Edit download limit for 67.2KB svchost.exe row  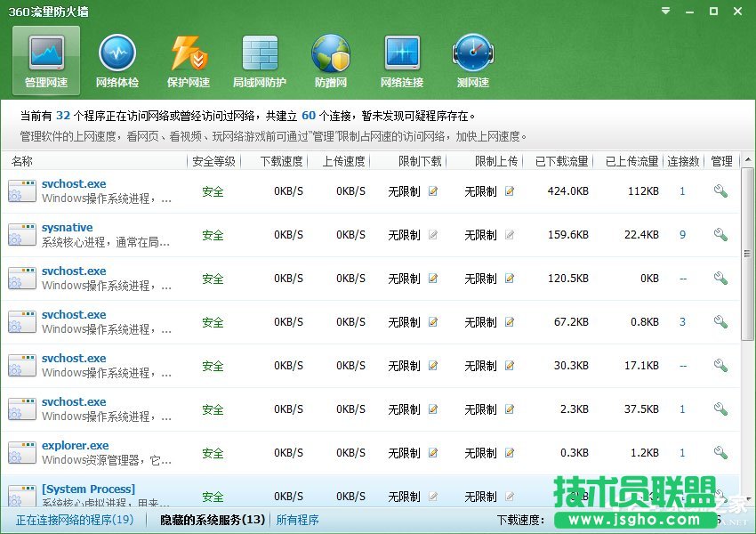click(x=433, y=322)
